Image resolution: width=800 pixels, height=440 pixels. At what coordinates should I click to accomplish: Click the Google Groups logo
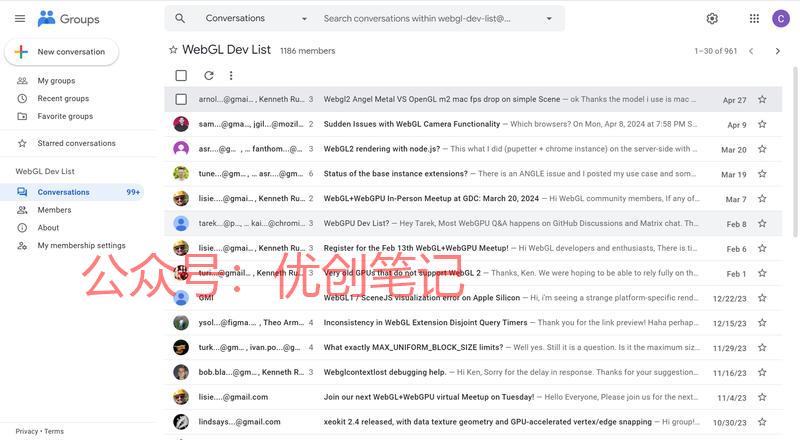click(68, 19)
